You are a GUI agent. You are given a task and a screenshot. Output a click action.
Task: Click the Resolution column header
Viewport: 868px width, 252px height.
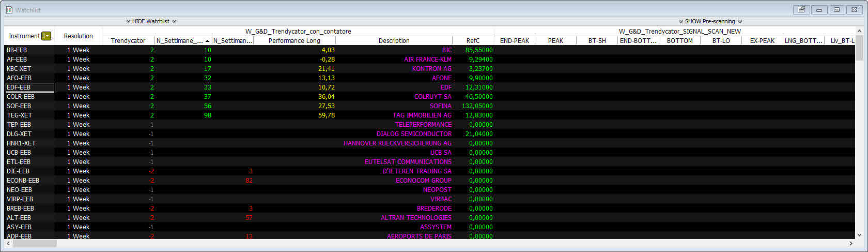click(x=79, y=36)
